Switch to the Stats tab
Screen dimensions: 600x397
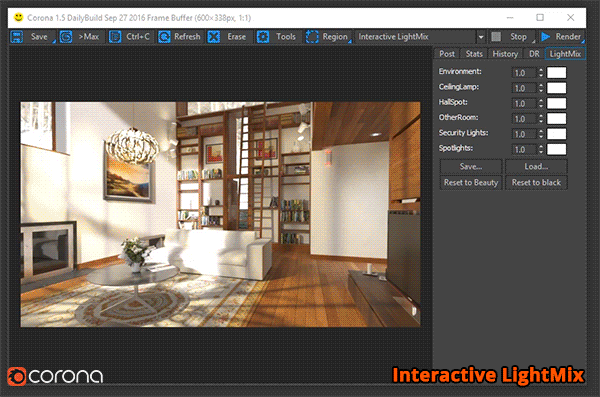click(x=474, y=54)
